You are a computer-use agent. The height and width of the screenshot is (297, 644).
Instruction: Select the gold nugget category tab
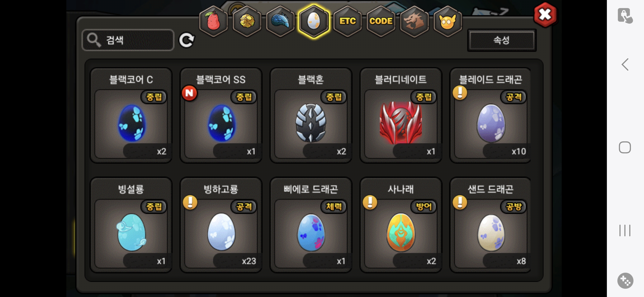(x=247, y=21)
